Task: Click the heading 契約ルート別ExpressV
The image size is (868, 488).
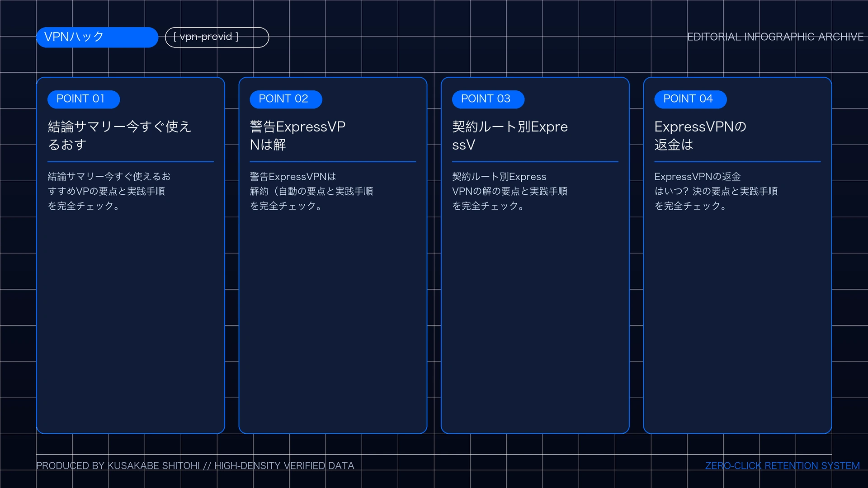Action: point(510,136)
